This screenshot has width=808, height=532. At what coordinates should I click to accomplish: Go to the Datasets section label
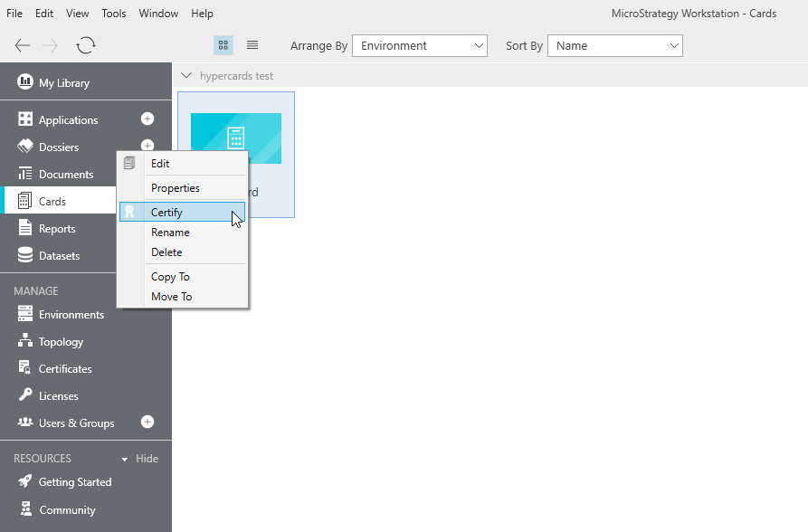59,256
